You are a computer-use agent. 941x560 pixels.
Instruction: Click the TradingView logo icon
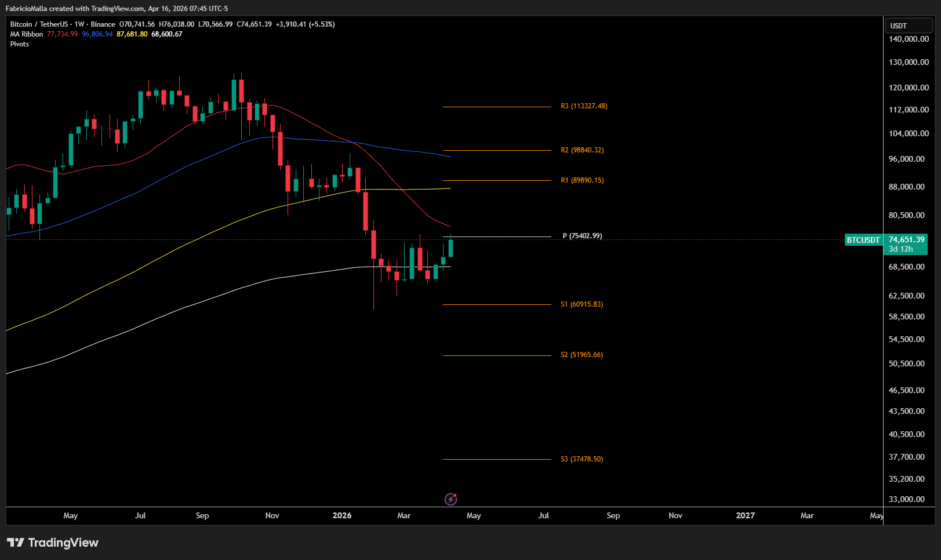pyautogui.click(x=16, y=543)
